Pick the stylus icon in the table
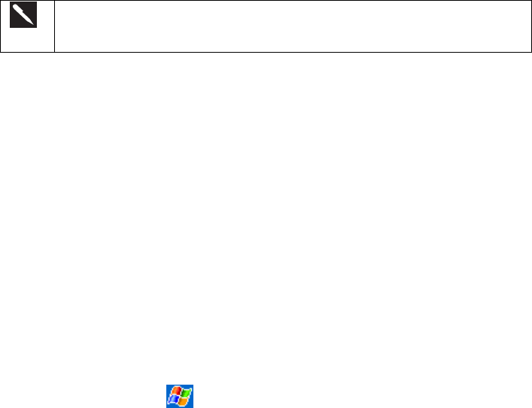This screenshot has width=532, height=408. [23, 14]
